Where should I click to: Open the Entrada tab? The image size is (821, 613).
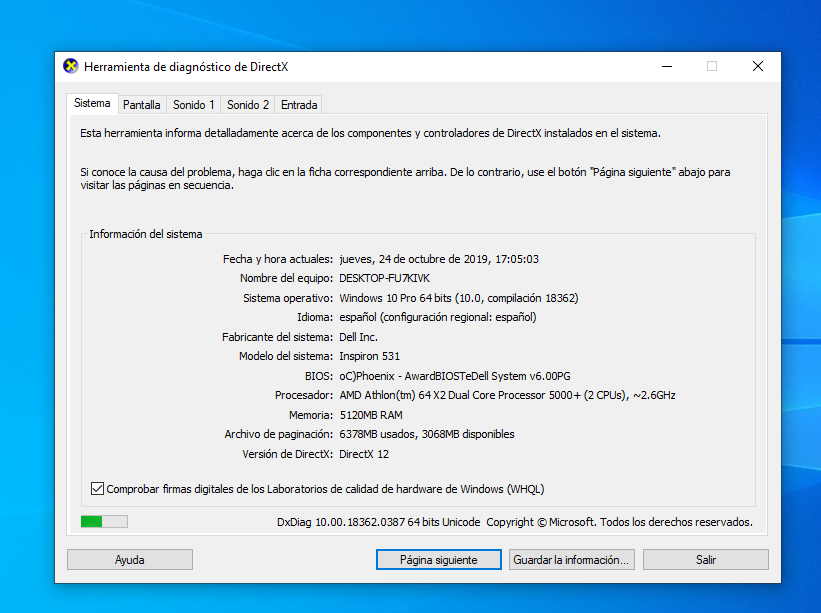pyautogui.click(x=299, y=105)
